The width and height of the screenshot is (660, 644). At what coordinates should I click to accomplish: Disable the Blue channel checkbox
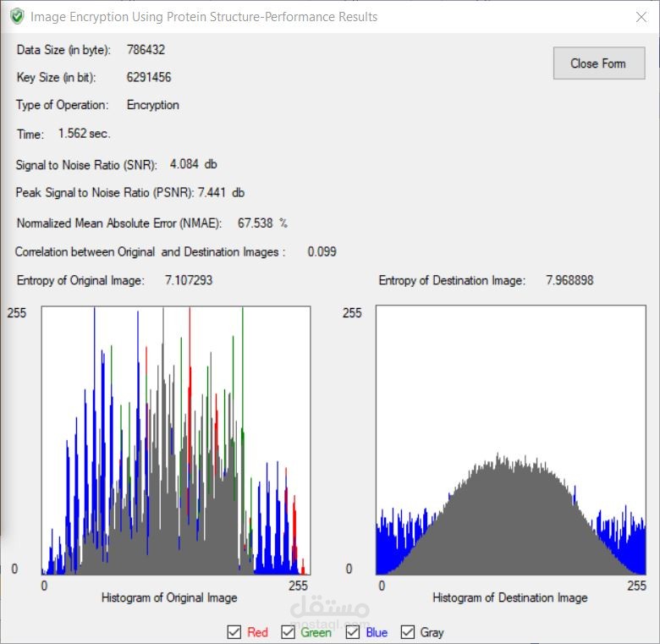click(352, 632)
